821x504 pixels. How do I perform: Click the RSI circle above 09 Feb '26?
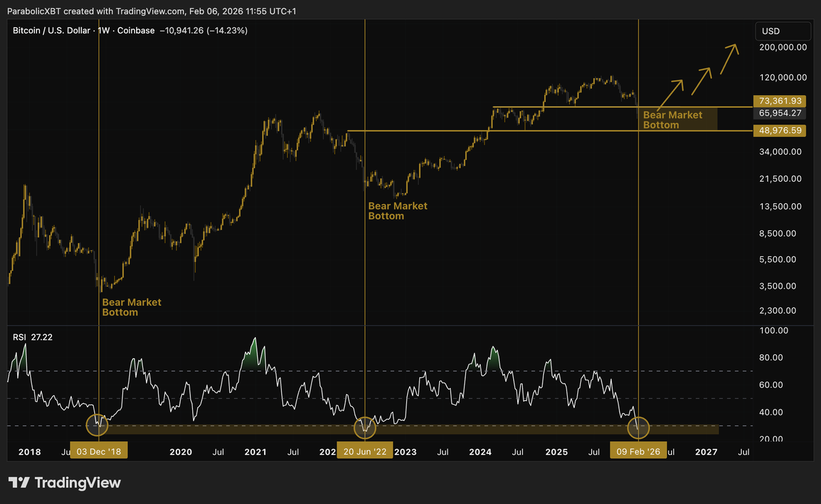[x=638, y=429]
